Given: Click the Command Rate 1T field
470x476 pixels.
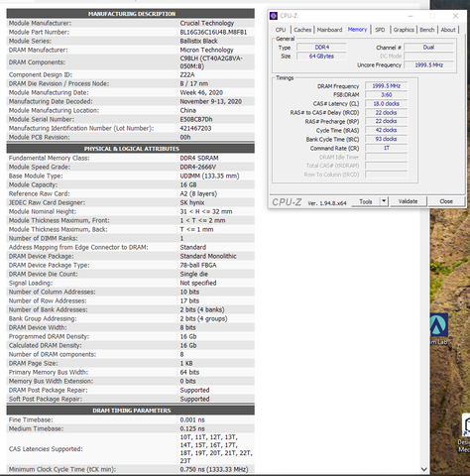Looking at the screenshot, I should pyautogui.click(x=387, y=148).
